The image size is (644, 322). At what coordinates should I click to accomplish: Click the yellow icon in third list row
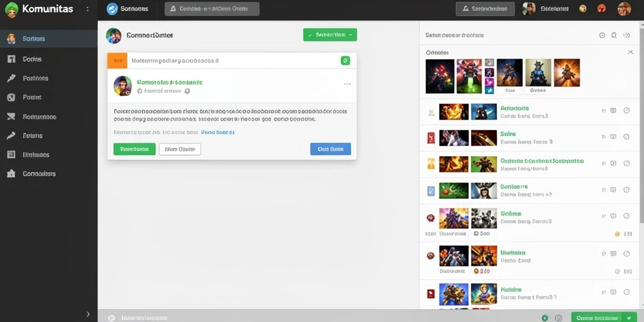pyautogui.click(x=431, y=164)
